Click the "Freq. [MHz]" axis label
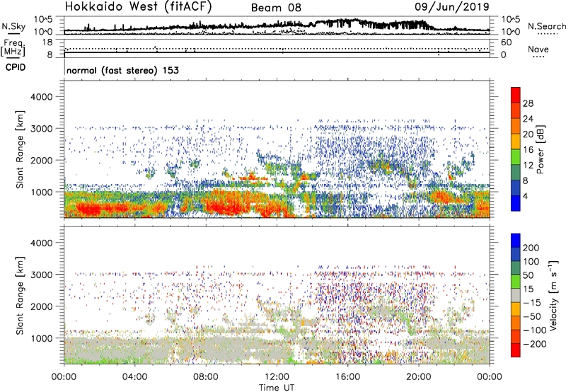 (x=13, y=47)
